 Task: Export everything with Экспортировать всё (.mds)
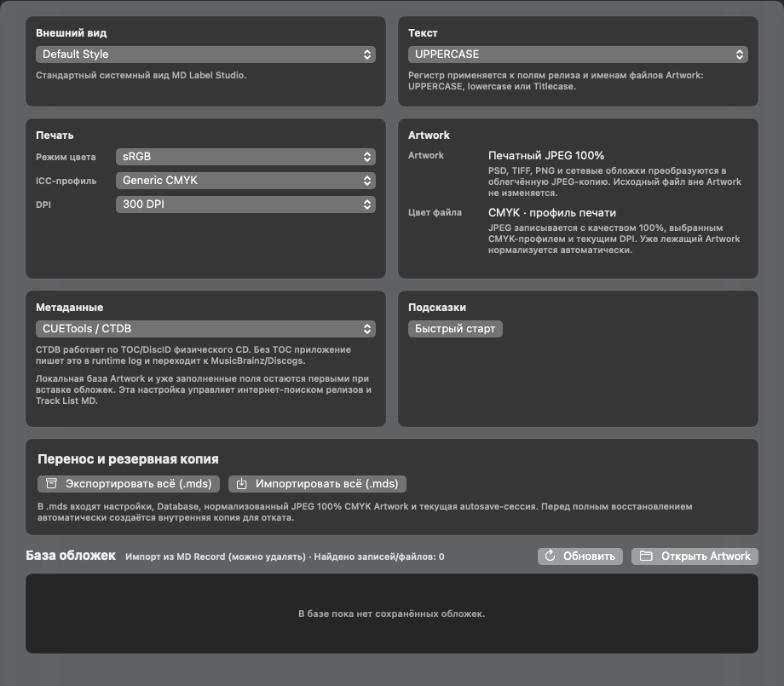pos(129,484)
